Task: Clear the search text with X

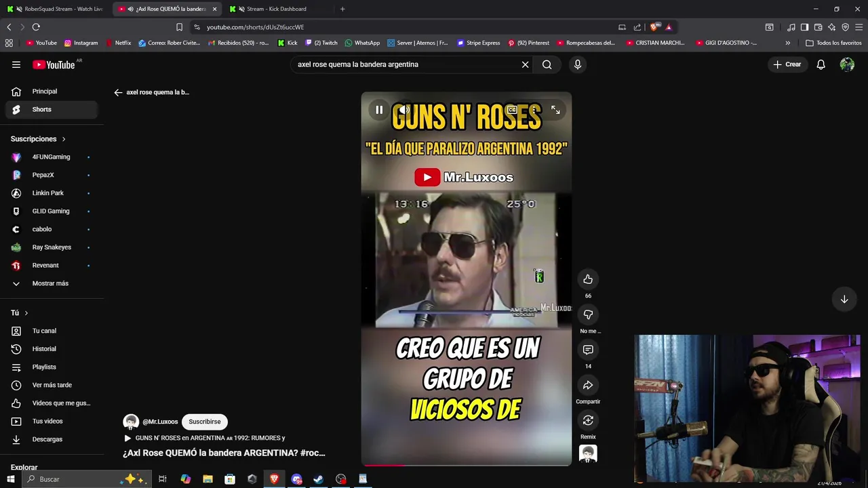Action: [525, 64]
